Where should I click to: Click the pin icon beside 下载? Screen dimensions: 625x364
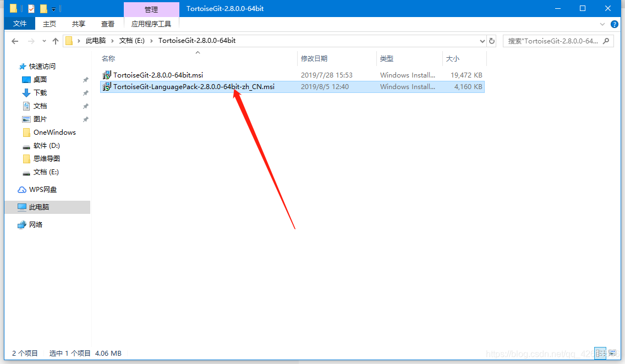coord(85,93)
